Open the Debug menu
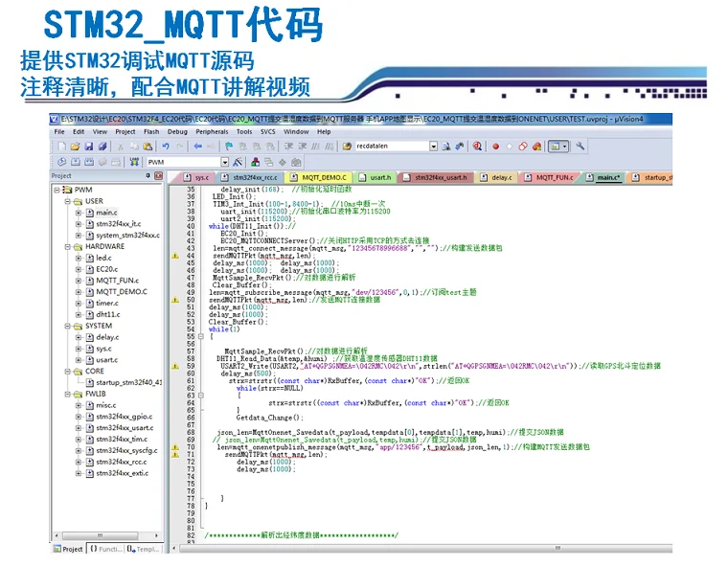728x566 pixels. pos(177,132)
